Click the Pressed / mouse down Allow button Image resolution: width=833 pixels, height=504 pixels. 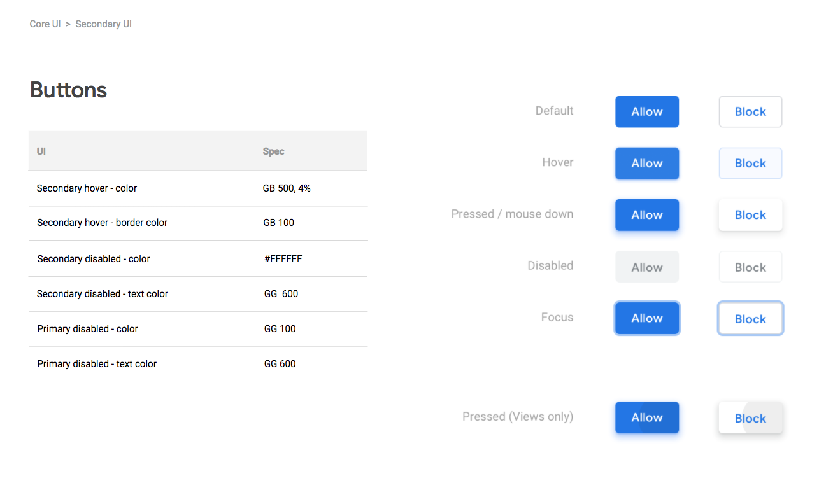pos(647,215)
